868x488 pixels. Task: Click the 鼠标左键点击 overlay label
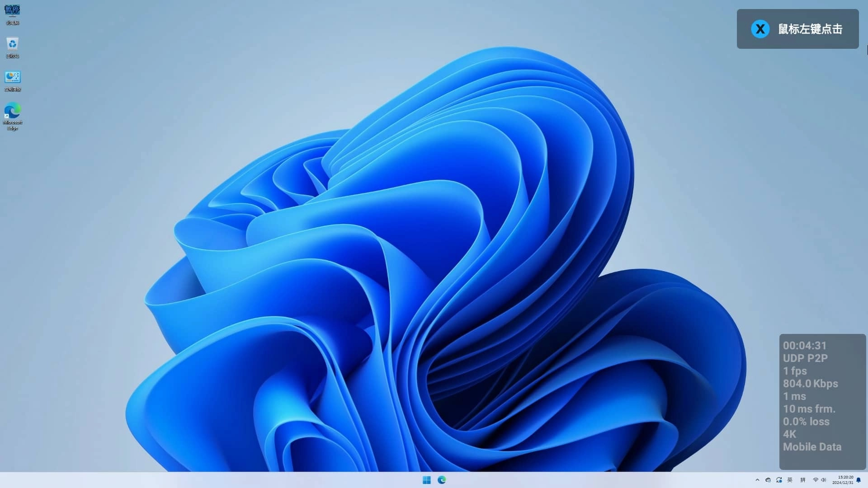coord(810,29)
